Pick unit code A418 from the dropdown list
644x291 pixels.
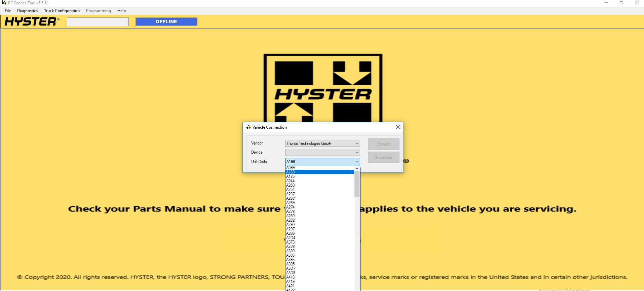coord(291,277)
